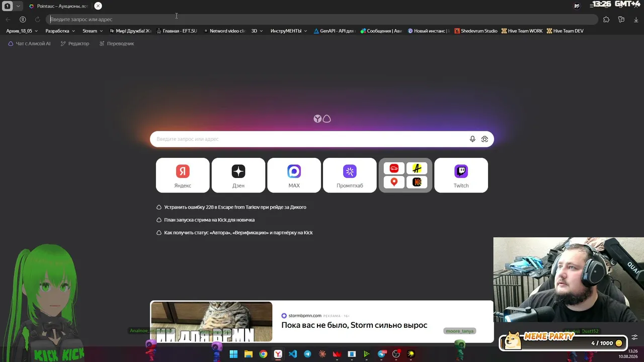Image resolution: width=644 pixels, height=362 pixels.
Task: Open the Дзен tile
Action: [x=238, y=175]
